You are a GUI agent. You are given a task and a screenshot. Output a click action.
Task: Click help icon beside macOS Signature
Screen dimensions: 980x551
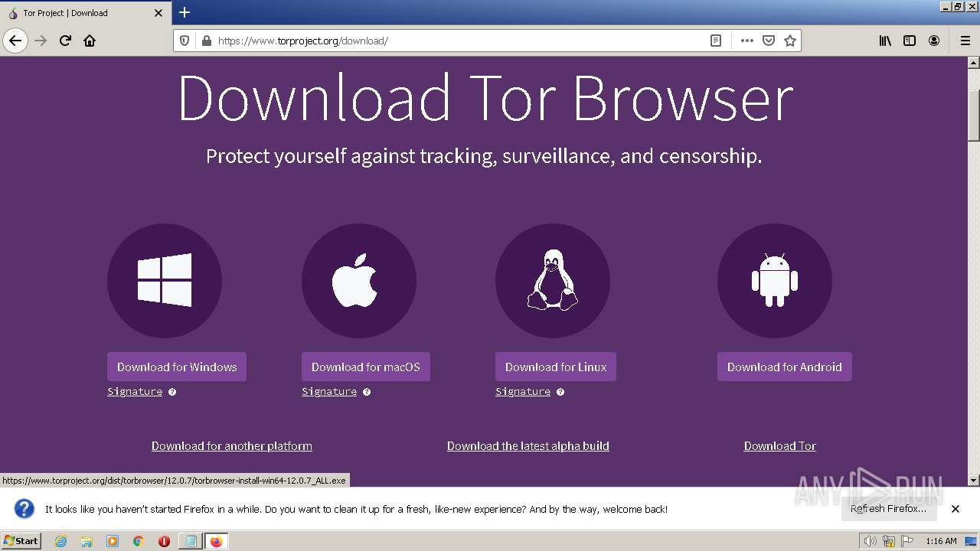click(x=367, y=392)
